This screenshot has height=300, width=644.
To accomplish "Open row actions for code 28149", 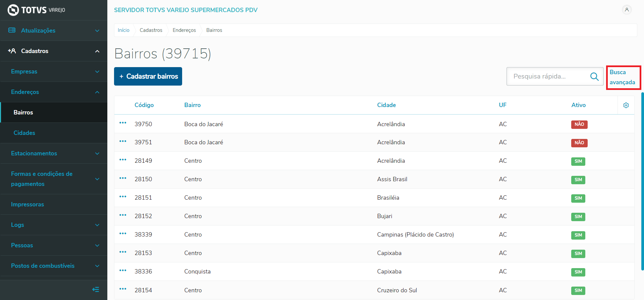I will 123,160.
